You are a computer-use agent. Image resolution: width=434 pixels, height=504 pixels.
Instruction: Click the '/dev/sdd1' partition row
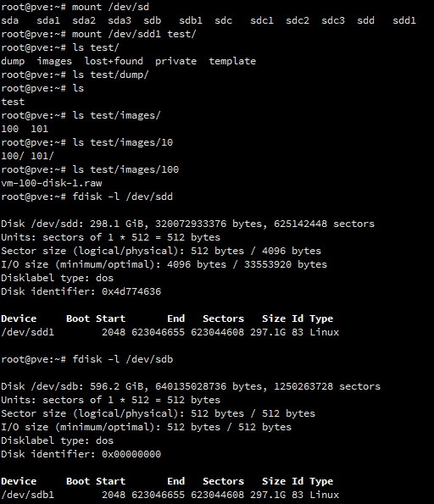click(x=170, y=332)
